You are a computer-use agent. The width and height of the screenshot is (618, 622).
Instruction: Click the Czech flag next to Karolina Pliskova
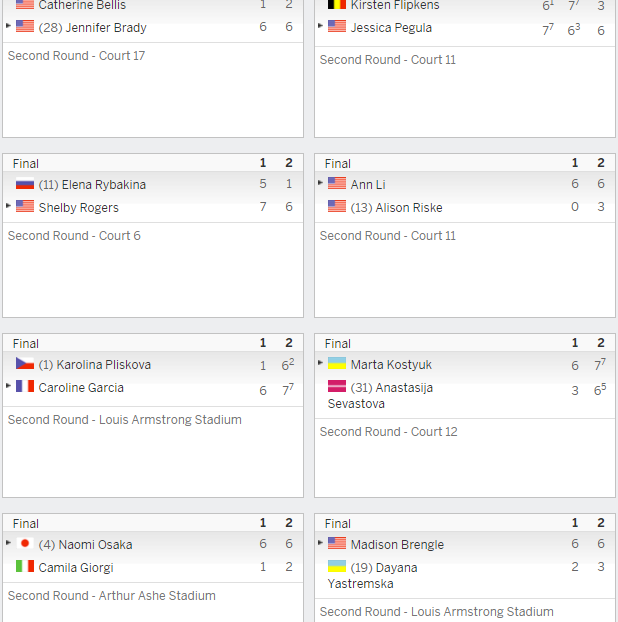tap(25, 363)
